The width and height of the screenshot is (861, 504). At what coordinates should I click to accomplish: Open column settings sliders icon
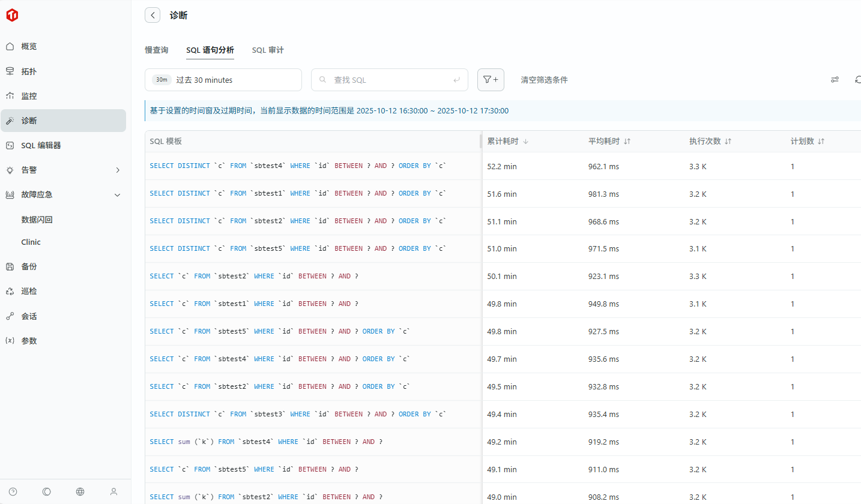point(835,80)
